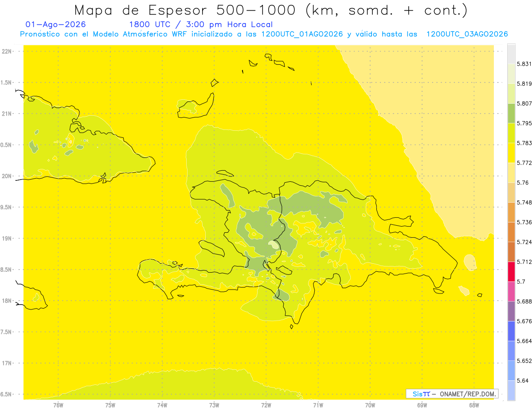Select the date text "01-Ago-2026"
Screen dimensions: 532x411
[x=55, y=24]
